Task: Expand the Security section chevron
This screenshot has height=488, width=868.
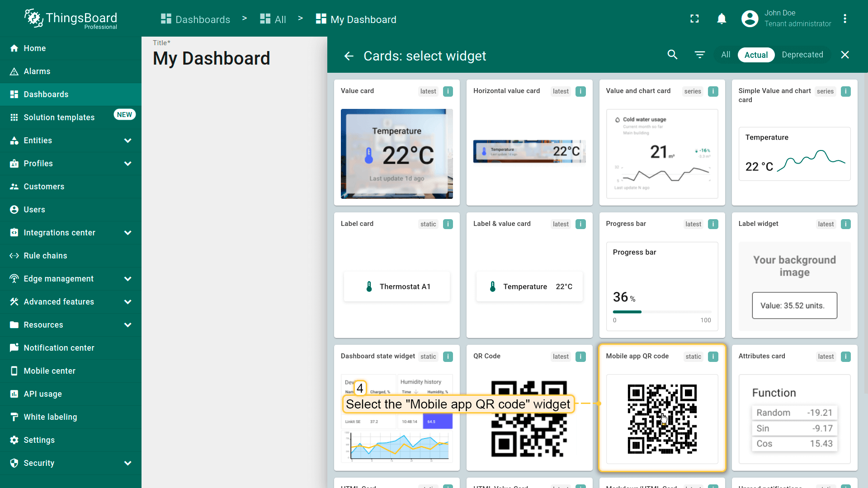Action: [x=128, y=463]
